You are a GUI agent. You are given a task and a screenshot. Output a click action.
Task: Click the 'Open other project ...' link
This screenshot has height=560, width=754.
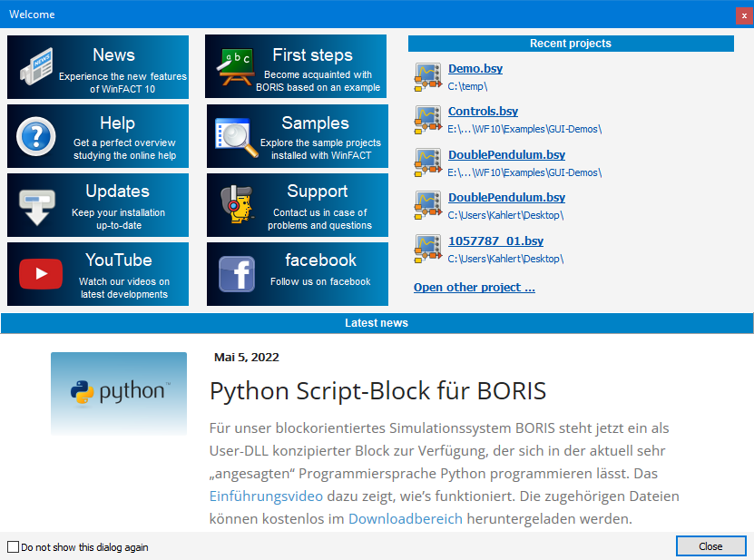pos(475,287)
